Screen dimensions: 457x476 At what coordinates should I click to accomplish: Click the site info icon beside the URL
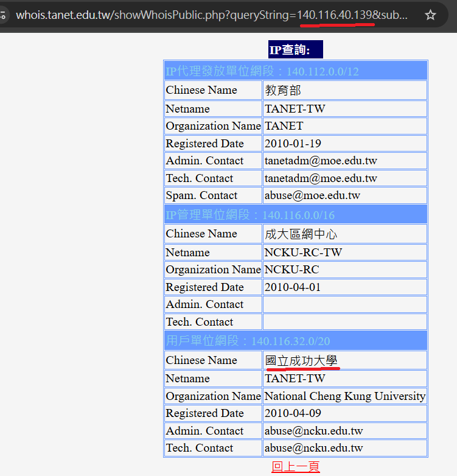coord(2,15)
